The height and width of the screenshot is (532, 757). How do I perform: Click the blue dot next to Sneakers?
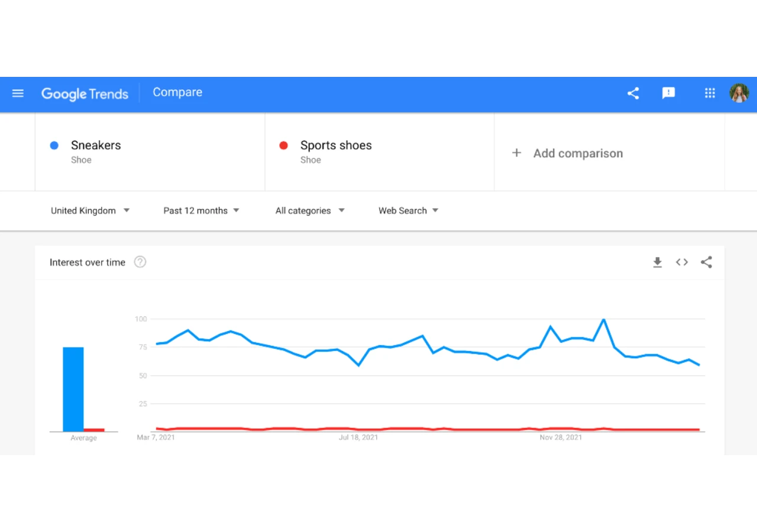click(x=55, y=145)
